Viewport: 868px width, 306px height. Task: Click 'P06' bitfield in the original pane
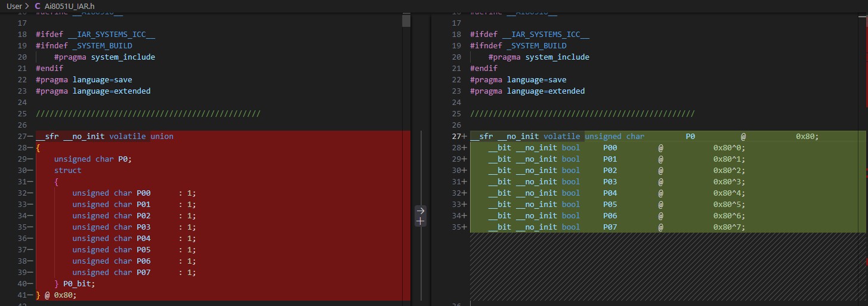coord(143,261)
